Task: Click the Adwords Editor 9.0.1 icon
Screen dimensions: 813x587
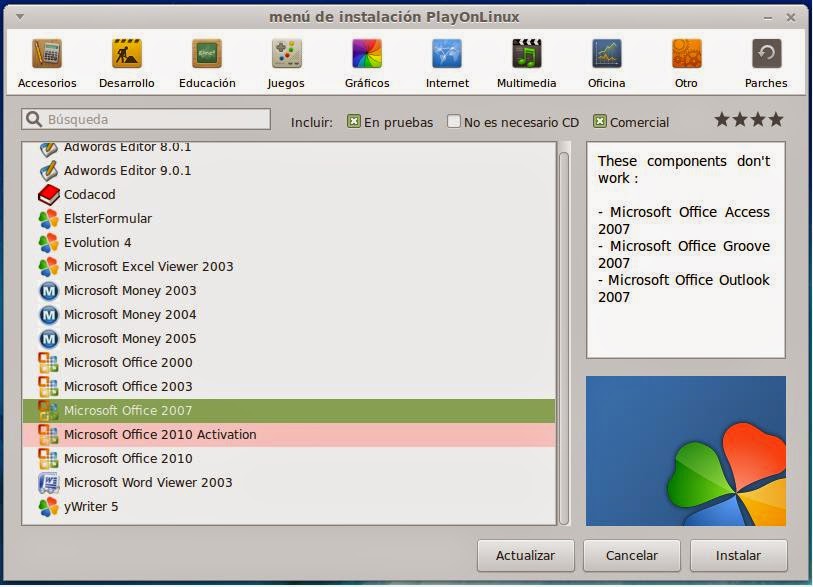Action: coord(48,171)
